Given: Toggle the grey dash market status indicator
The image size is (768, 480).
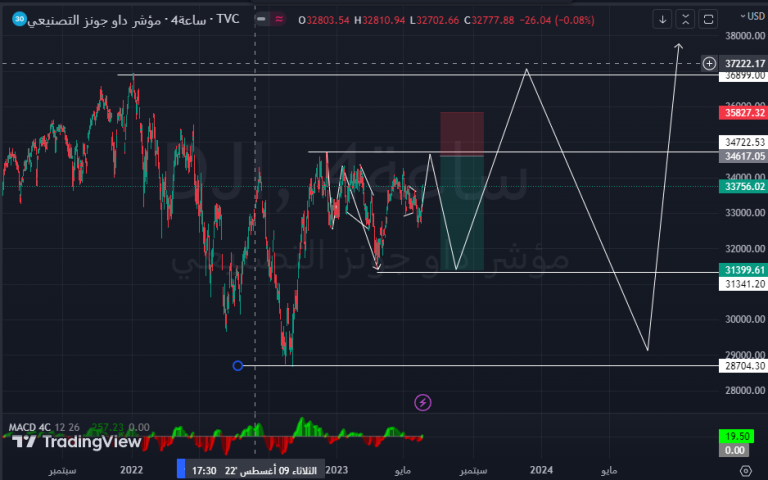Looking at the screenshot, I should point(262,20).
